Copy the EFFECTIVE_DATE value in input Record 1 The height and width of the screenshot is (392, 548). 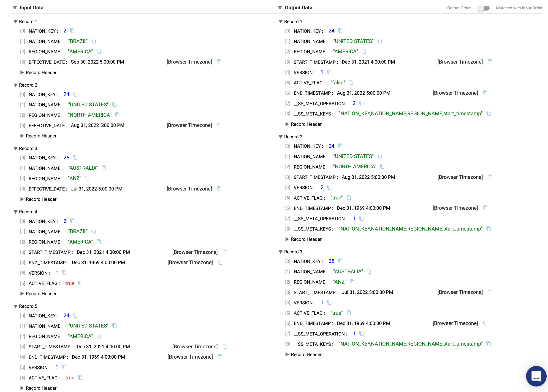tap(219, 62)
